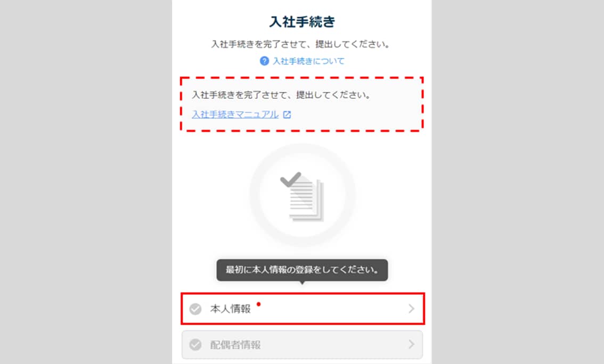This screenshot has width=604, height=364.
Task: Open the 入社手続きについて help link
Action: (x=308, y=61)
